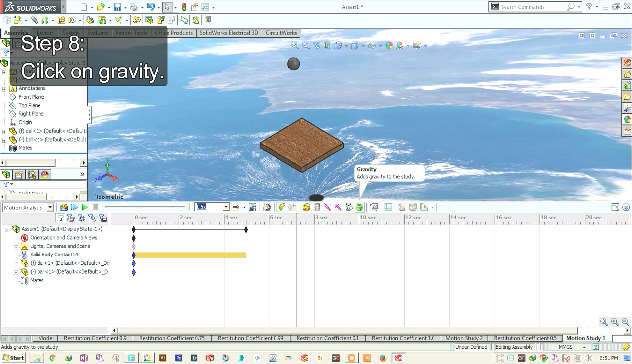This screenshot has height=364, width=632.
Task: Add a Force with the pink arrow
Action: 338,207
